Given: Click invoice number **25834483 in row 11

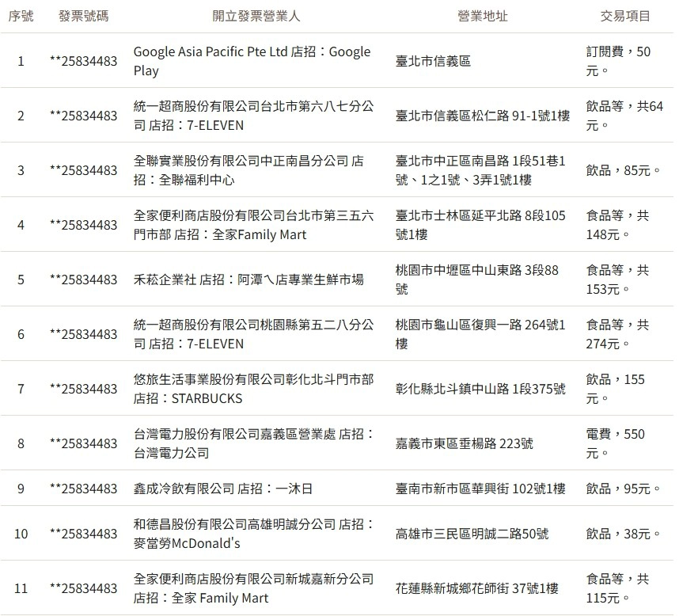Looking at the screenshot, I should tap(84, 588).
